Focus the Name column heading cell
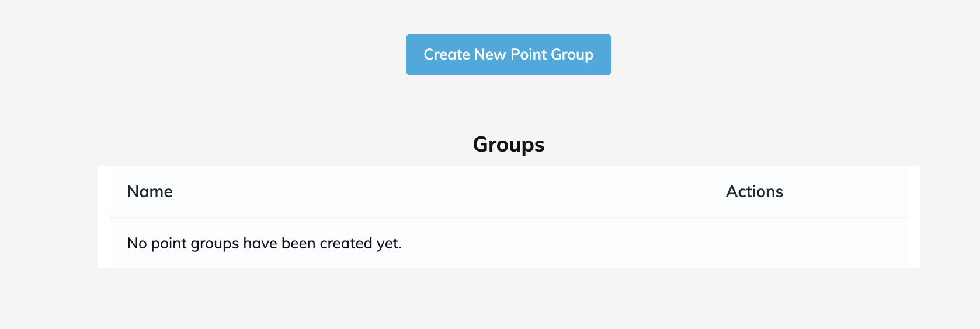Image resolution: width=980 pixels, height=329 pixels. tap(150, 192)
